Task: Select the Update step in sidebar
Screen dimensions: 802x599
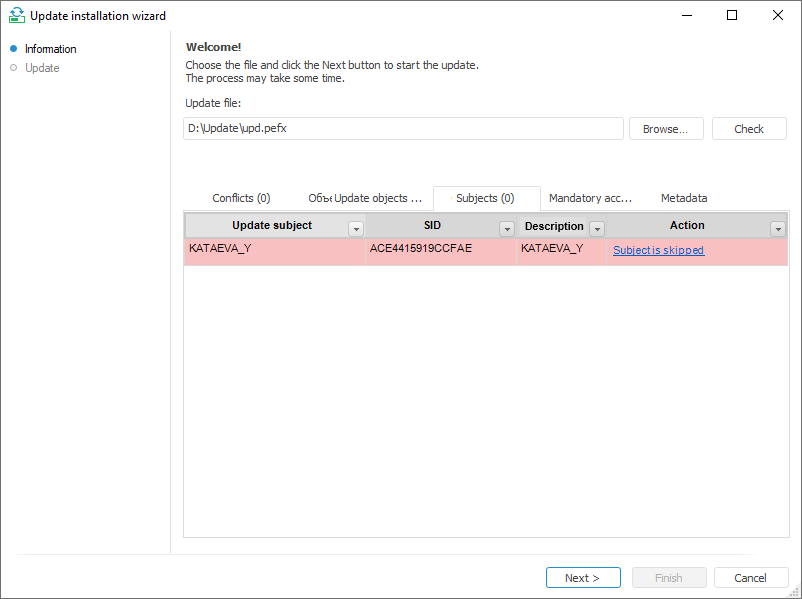Action: pyautogui.click(x=42, y=68)
